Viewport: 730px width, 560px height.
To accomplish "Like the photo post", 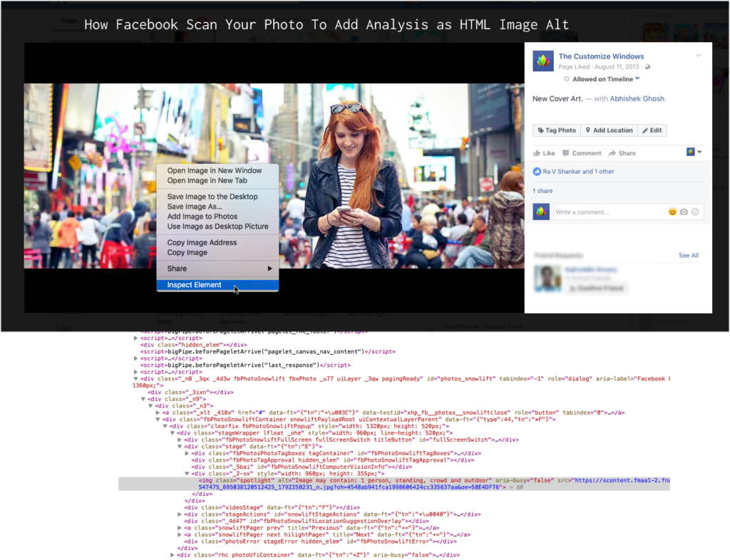I will point(544,153).
